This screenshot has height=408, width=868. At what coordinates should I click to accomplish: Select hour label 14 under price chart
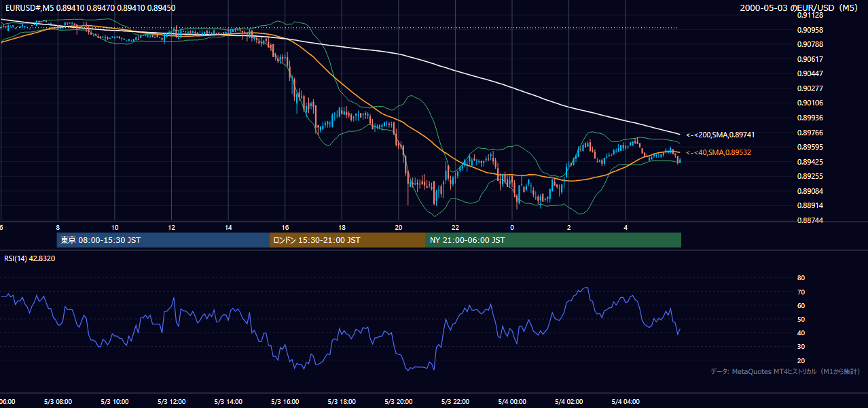(228, 227)
